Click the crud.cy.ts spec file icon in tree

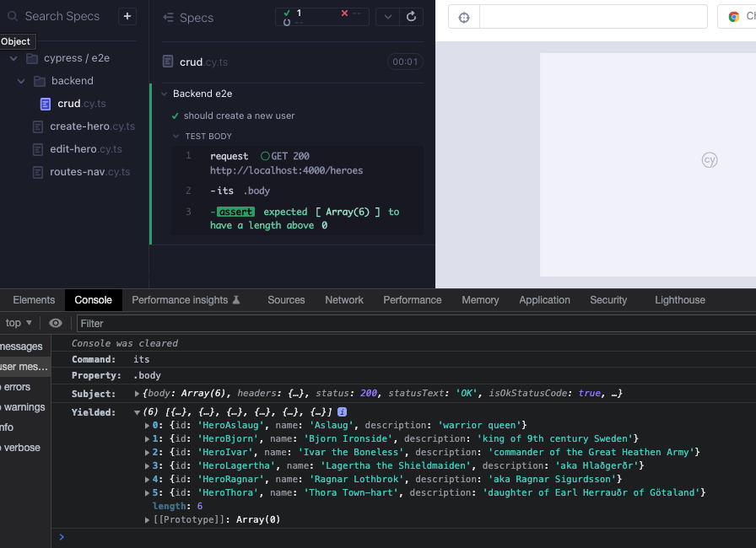[x=46, y=104]
